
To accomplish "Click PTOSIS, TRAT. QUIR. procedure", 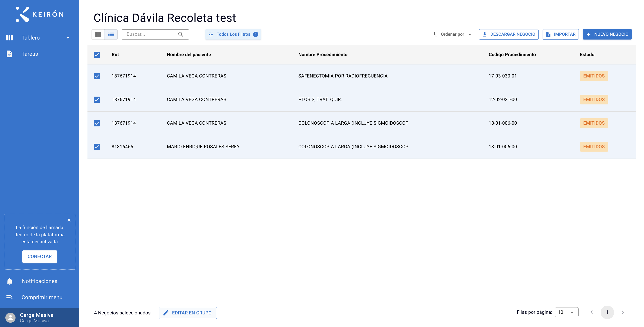I will point(320,99).
